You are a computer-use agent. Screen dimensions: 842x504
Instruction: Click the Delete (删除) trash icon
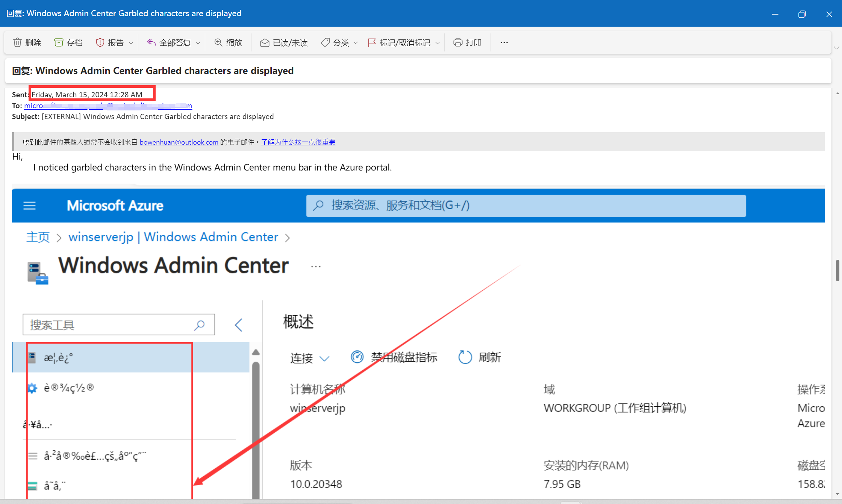point(17,42)
